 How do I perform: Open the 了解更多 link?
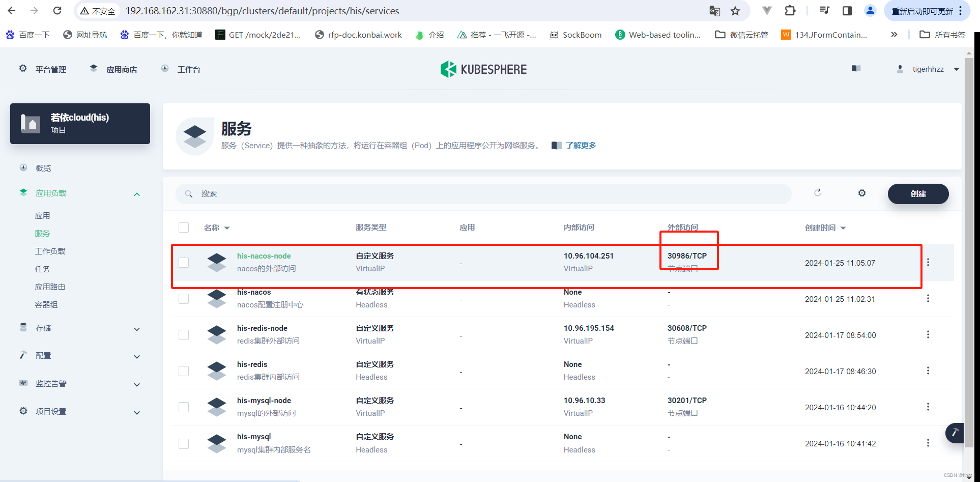[581, 146]
